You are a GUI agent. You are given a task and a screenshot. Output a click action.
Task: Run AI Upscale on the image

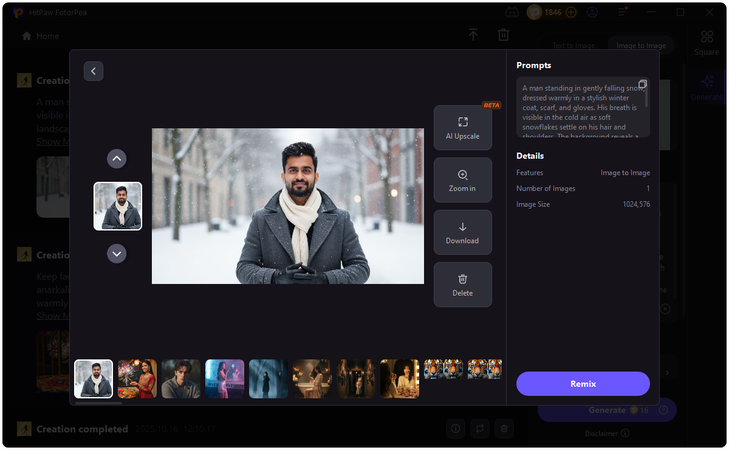[x=462, y=127]
